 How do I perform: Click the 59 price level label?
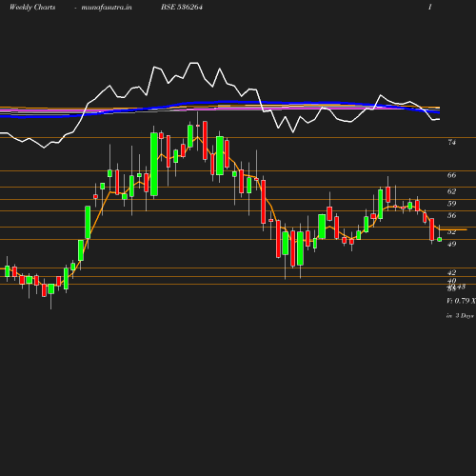pyautogui.click(x=451, y=204)
